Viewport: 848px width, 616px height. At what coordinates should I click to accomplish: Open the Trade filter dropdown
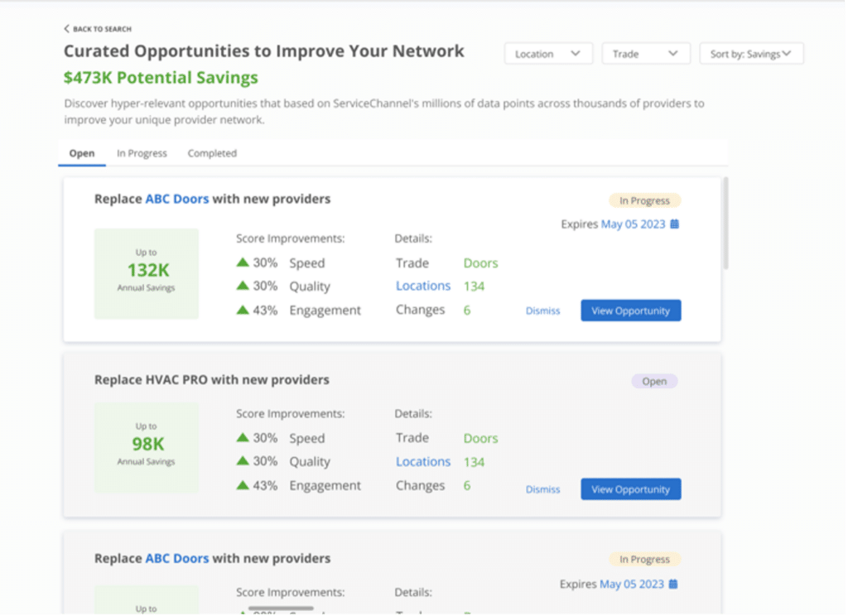pos(646,53)
